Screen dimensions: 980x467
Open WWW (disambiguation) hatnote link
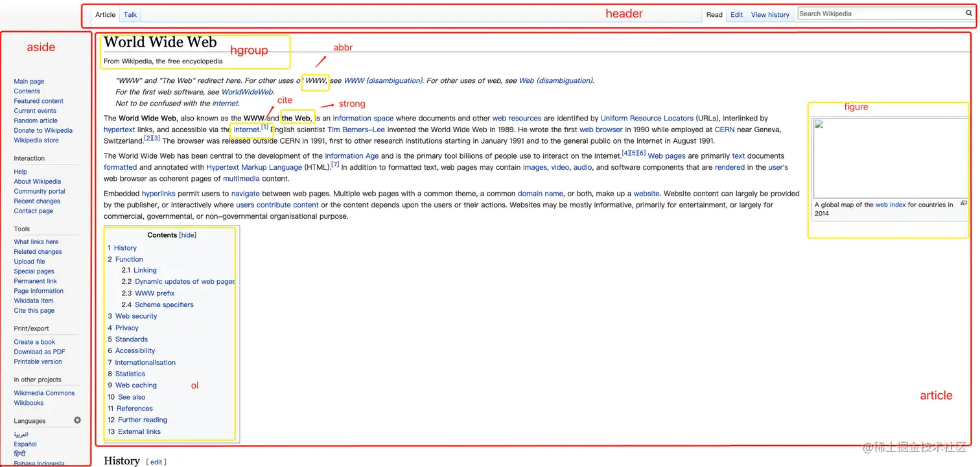pos(383,80)
